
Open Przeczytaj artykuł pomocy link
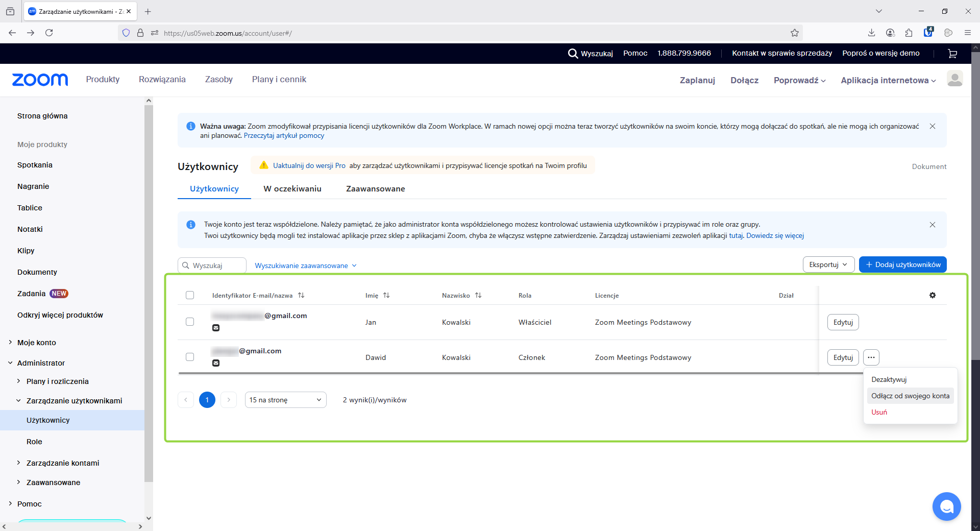[284, 135]
